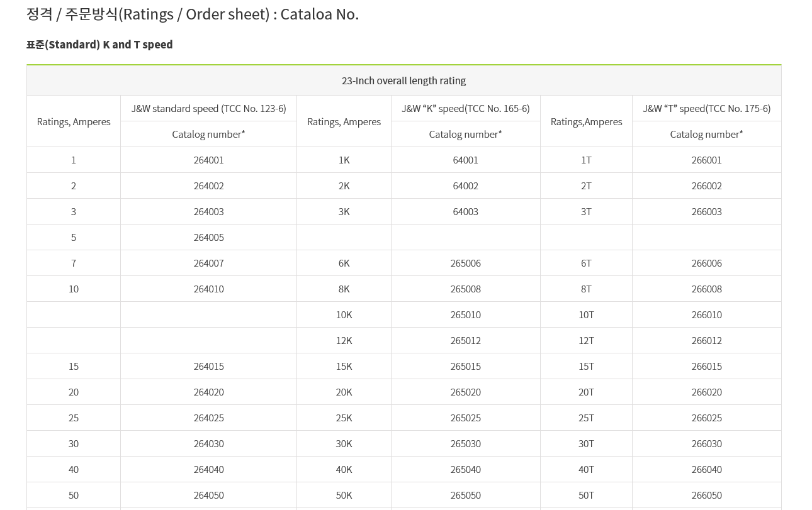Select catalog number 264005 cell
The width and height of the screenshot is (812, 510).
coord(208,237)
